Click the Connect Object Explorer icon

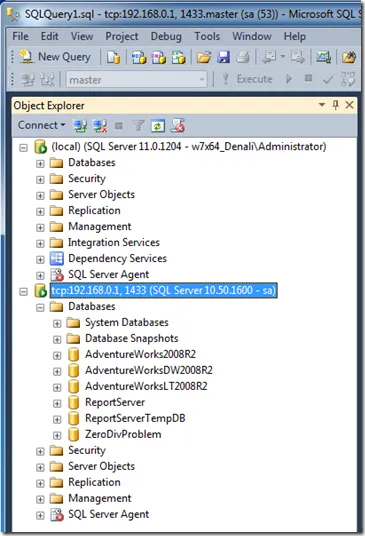80,126
